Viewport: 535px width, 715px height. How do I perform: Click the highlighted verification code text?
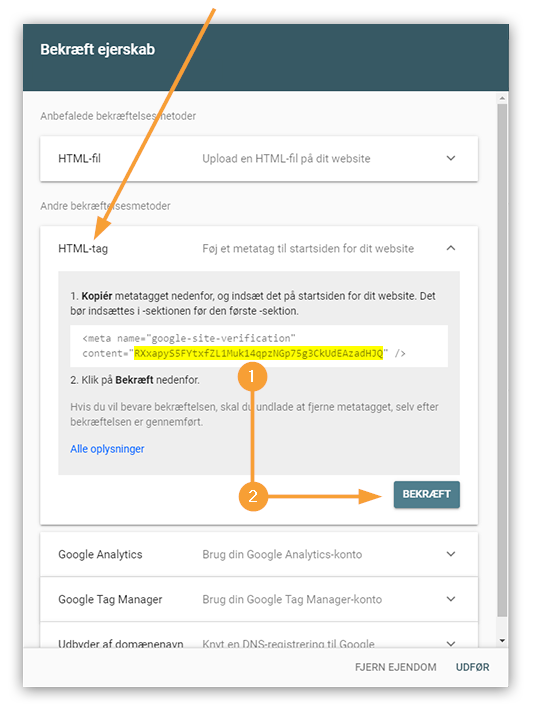tap(259, 353)
